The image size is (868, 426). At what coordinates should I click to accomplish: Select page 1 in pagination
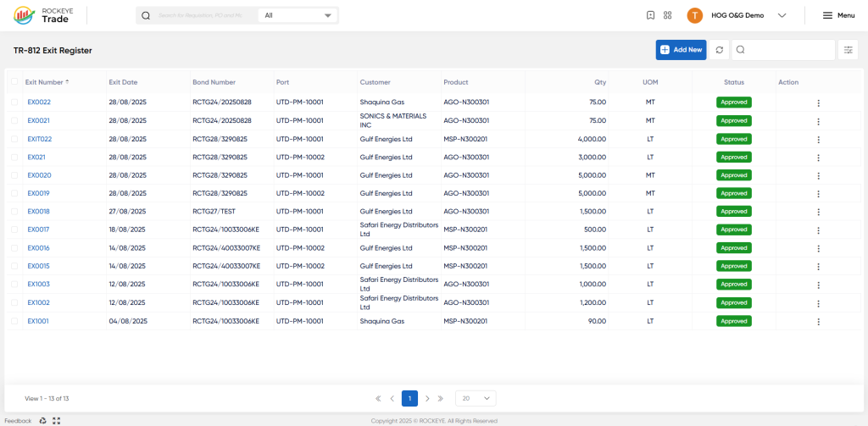coord(409,398)
